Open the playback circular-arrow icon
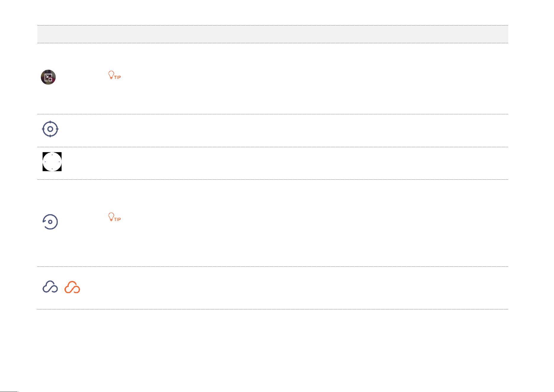The height and width of the screenshot is (392, 554). [x=50, y=222]
